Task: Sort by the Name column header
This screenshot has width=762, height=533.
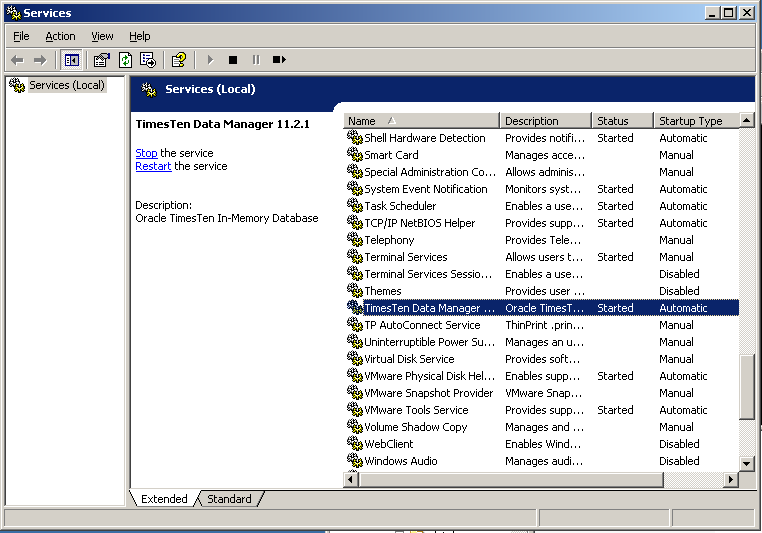Action: click(x=421, y=120)
